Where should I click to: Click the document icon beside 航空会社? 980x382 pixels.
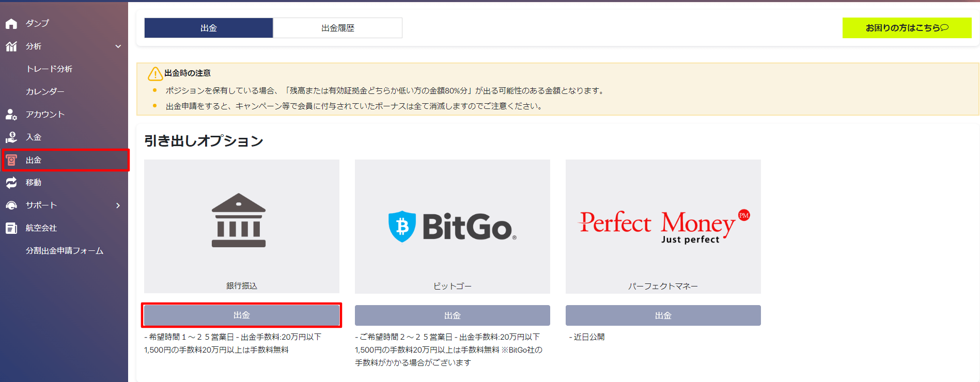tap(11, 228)
